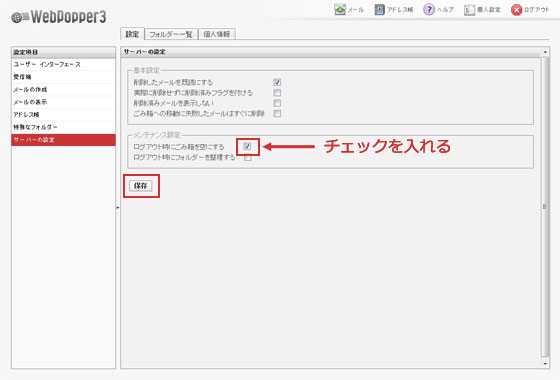Click the WebPopper3 logo
The image size is (560, 380).
coord(59,16)
